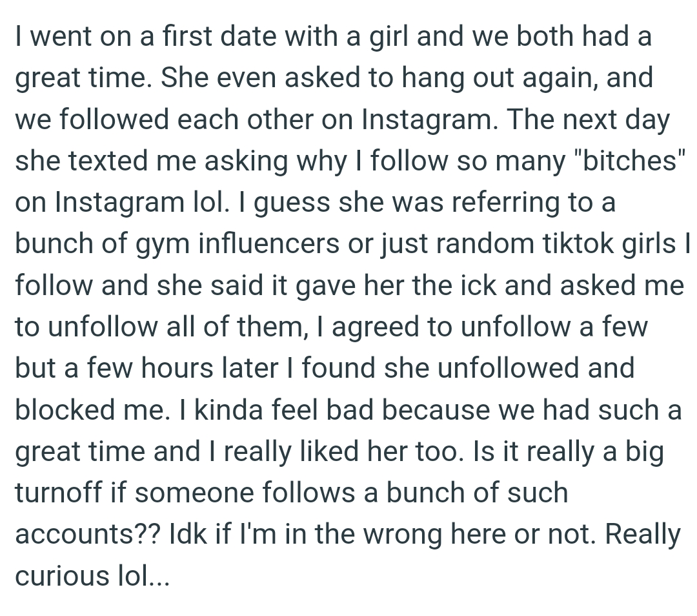Click the words "blocked me"
697x616 pixels.
(92, 410)
